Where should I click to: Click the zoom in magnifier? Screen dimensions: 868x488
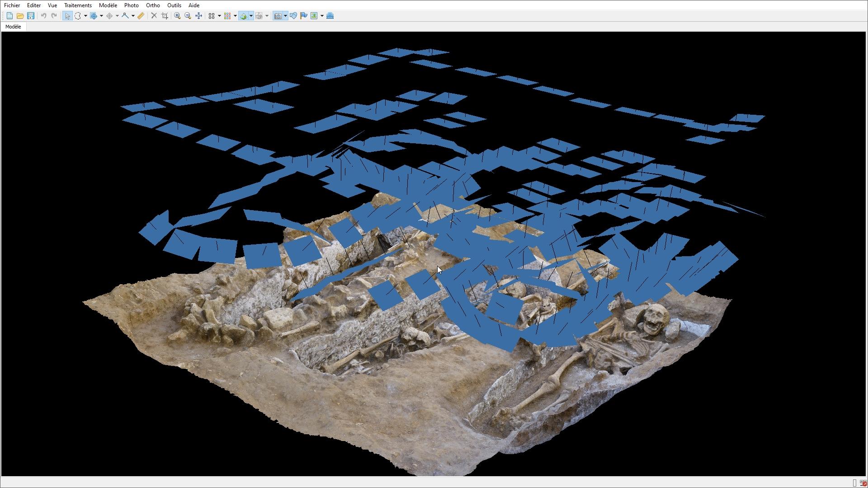[x=177, y=16]
